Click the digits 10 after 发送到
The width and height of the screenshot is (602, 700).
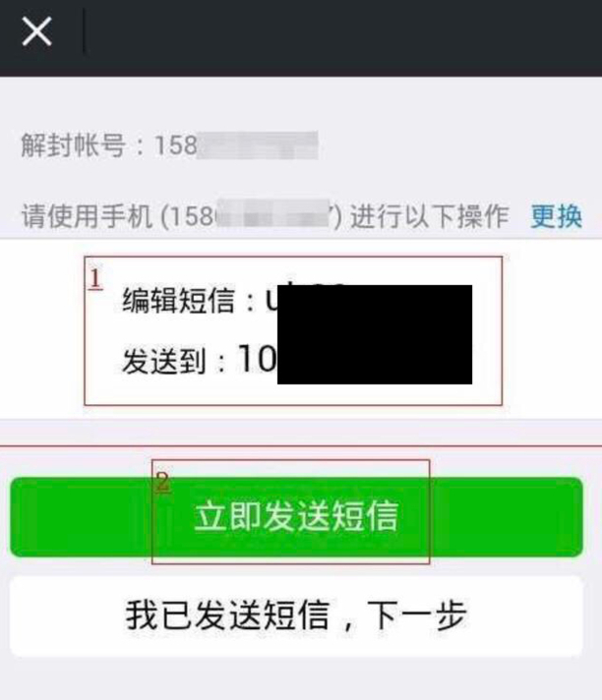click(x=258, y=358)
